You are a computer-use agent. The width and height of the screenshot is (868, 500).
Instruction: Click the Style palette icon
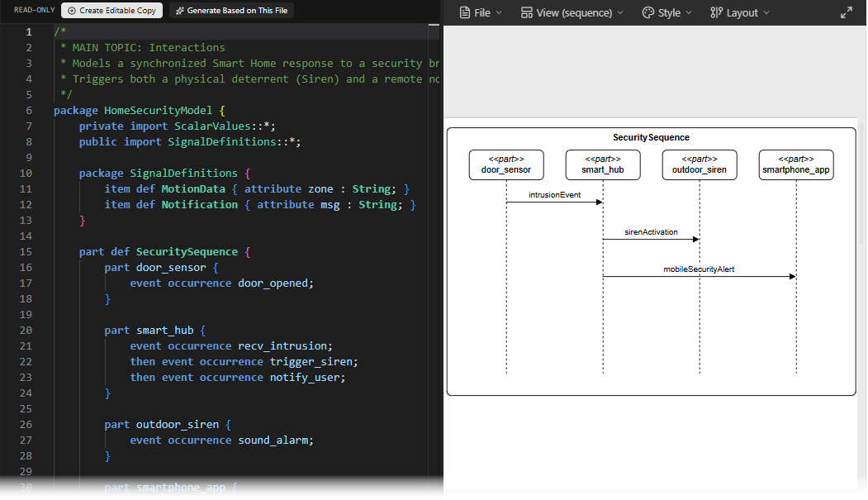(x=647, y=12)
